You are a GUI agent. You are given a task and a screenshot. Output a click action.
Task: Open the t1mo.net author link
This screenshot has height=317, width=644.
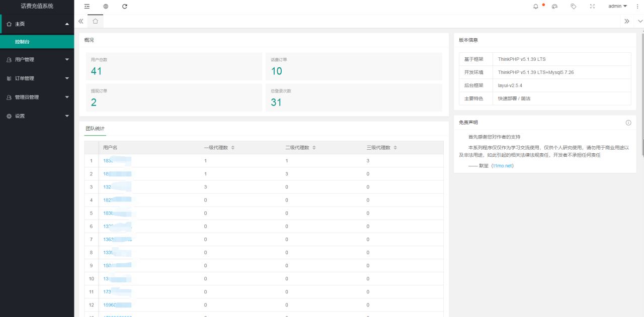coord(502,166)
